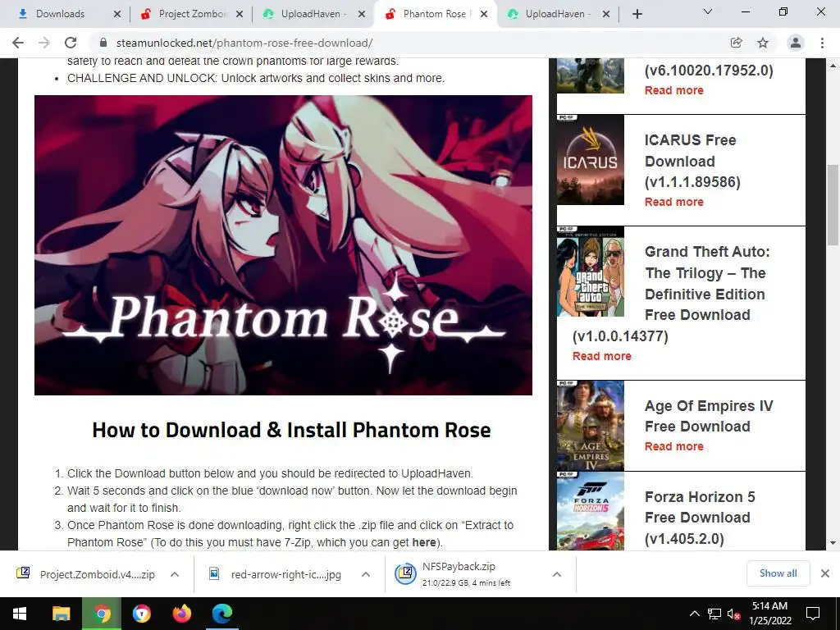Switch to the first UploadHaven tab

click(314, 14)
